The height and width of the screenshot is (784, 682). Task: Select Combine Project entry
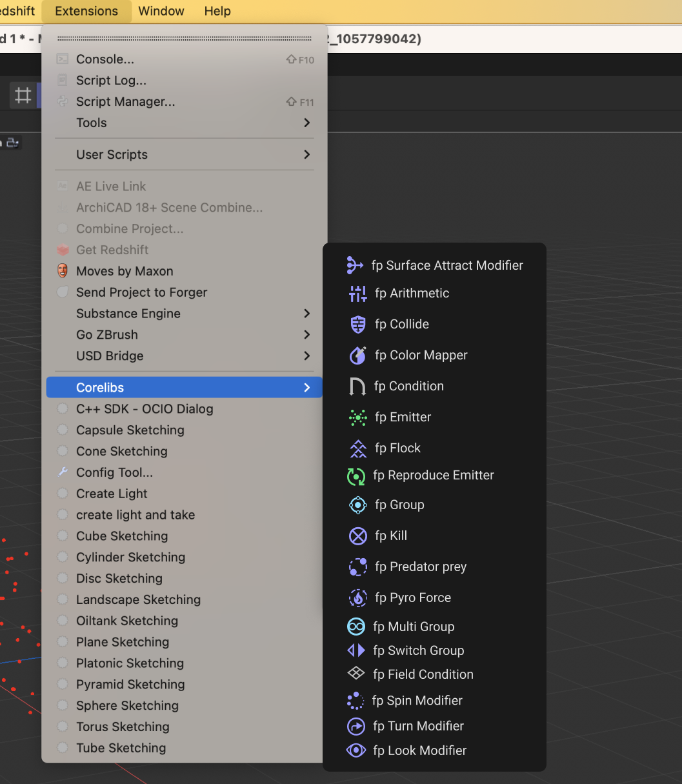point(185,229)
